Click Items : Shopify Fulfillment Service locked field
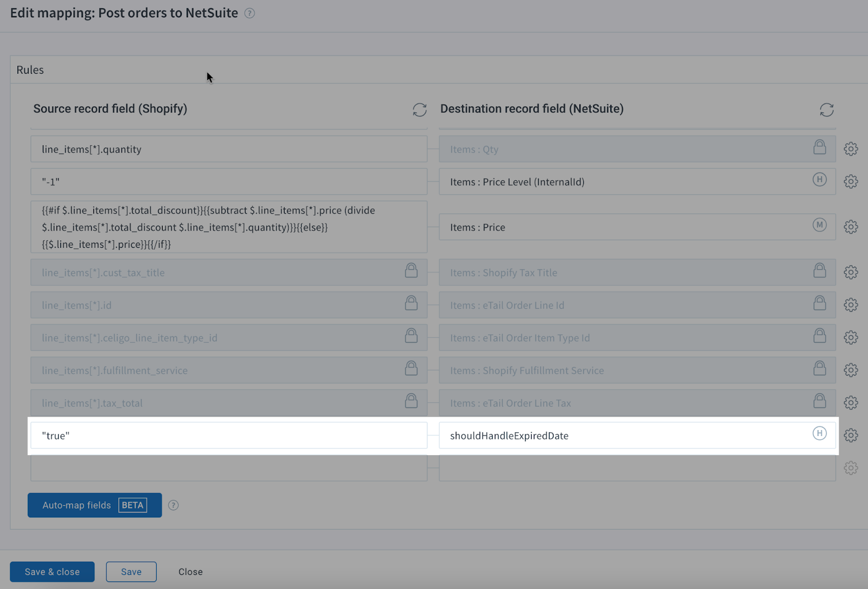The image size is (868, 589). [637, 370]
